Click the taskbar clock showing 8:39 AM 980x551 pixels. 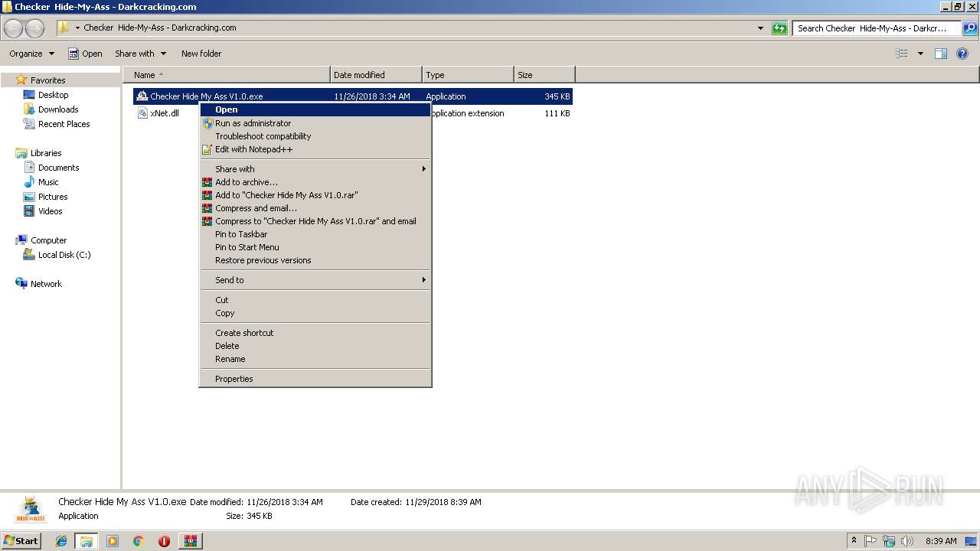coord(941,541)
